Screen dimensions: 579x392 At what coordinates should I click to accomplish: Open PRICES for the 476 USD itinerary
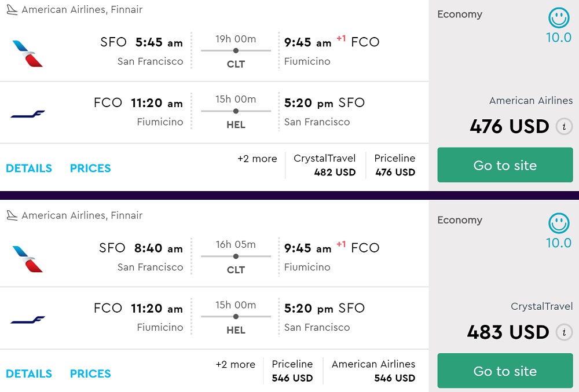[90, 168]
